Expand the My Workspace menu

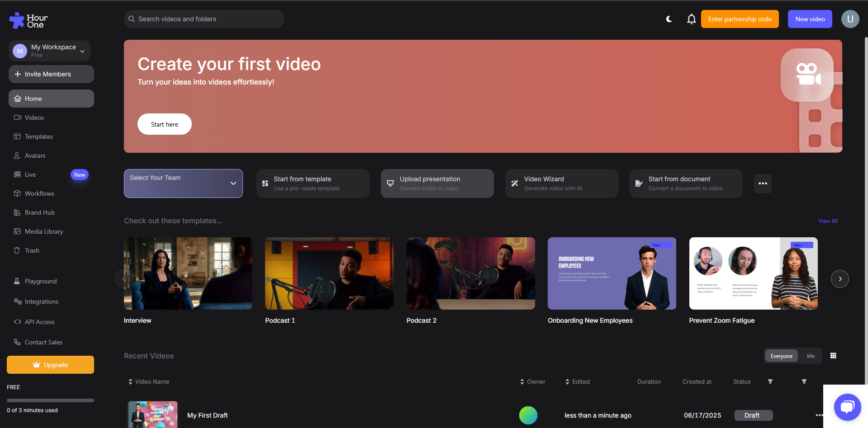[x=49, y=51]
